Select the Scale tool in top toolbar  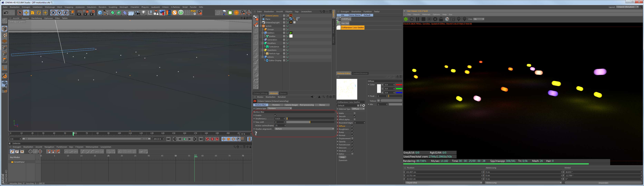point(32,13)
